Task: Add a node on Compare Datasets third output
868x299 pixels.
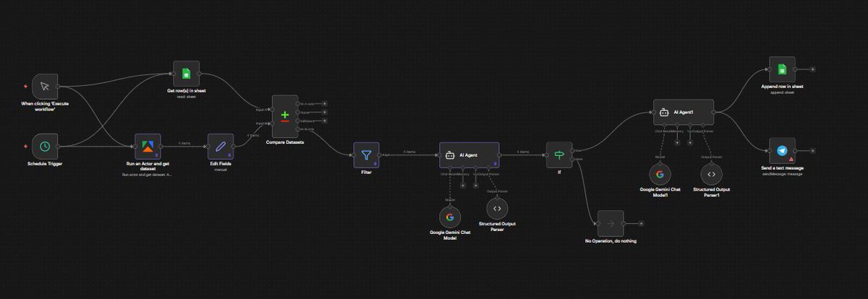Action: pyautogui.click(x=325, y=120)
